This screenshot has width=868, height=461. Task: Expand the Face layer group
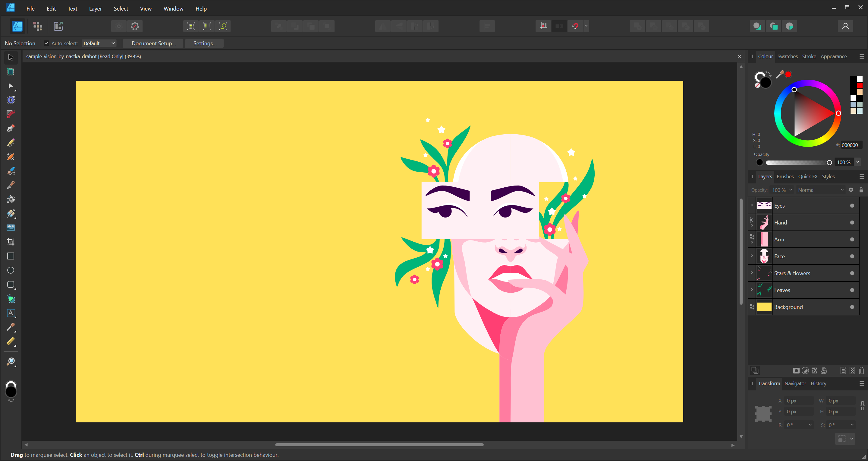pyautogui.click(x=752, y=256)
